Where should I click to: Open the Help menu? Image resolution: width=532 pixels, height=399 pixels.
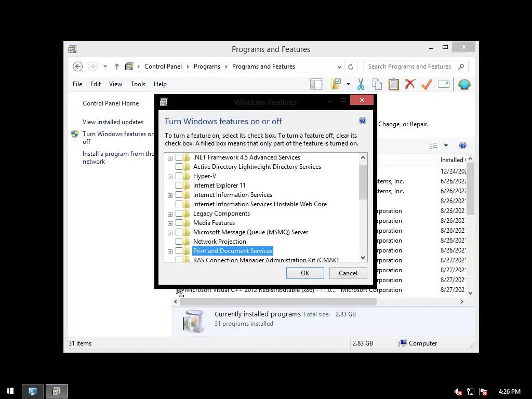tap(160, 84)
